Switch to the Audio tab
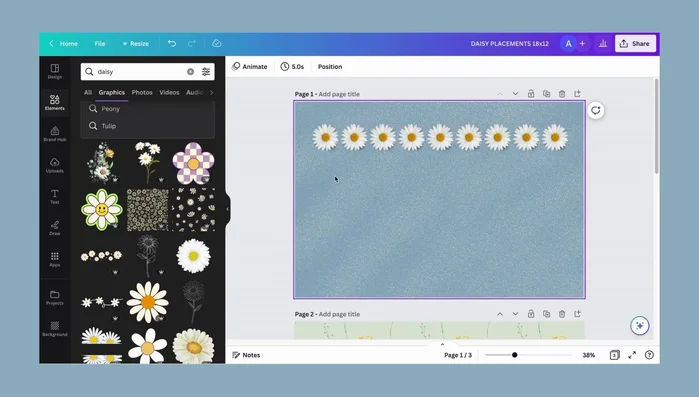699x397 pixels. tap(194, 92)
